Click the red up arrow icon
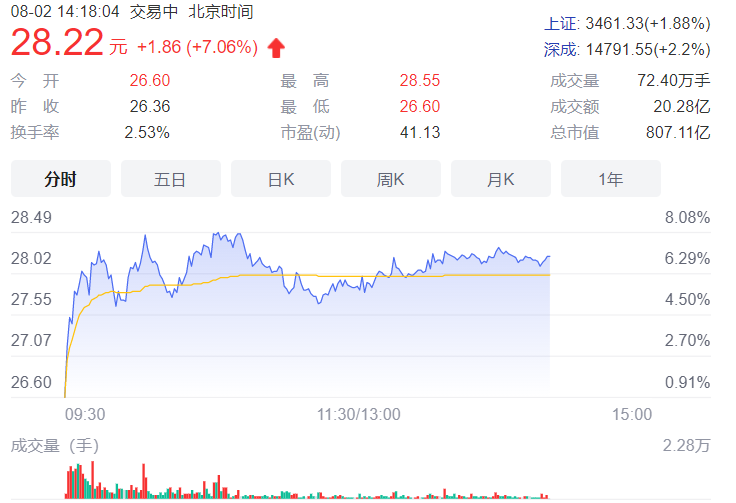Viewport: 736px width, 503px height. 277,47
